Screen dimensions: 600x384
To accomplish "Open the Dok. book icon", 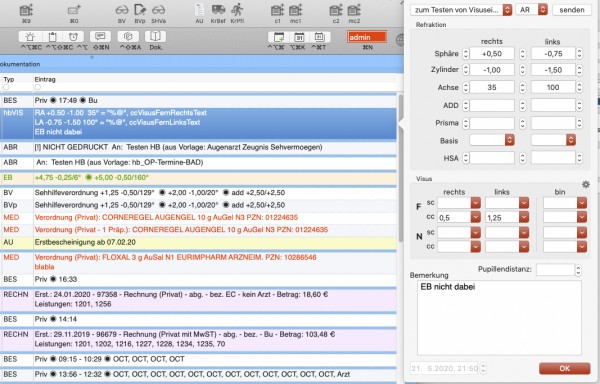I will (155, 37).
